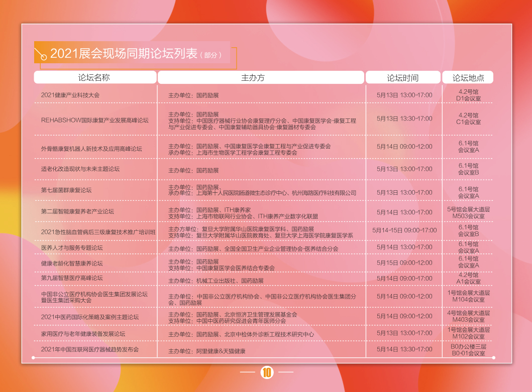The height and width of the screenshot is (392, 532).
Task: Click the page number "10"
Action: click(267, 372)
